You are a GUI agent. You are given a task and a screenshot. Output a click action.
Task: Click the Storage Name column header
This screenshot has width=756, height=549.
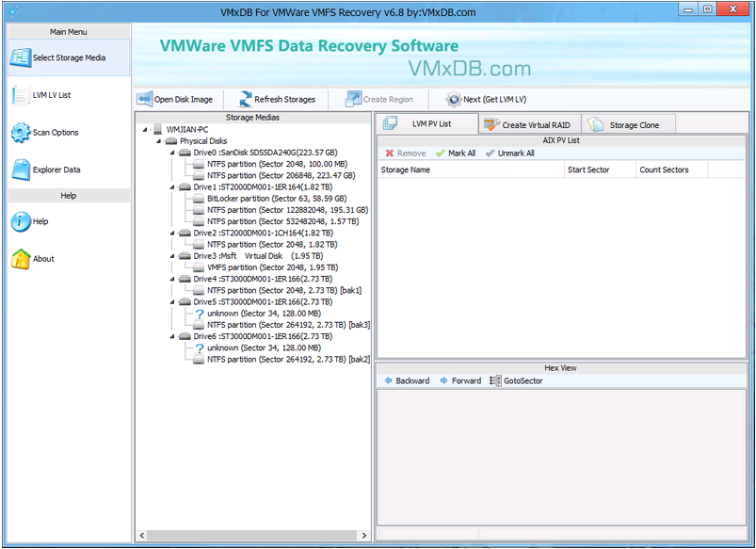click(471, 170)
